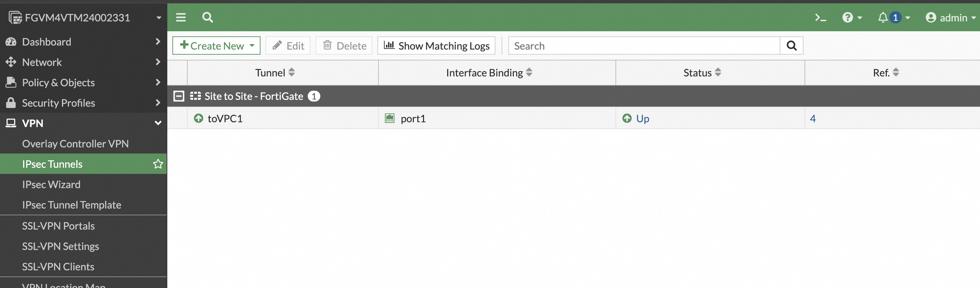Screen dimensions: 980x288
Task: Open the help question mark menu
Action: [847, 17]
